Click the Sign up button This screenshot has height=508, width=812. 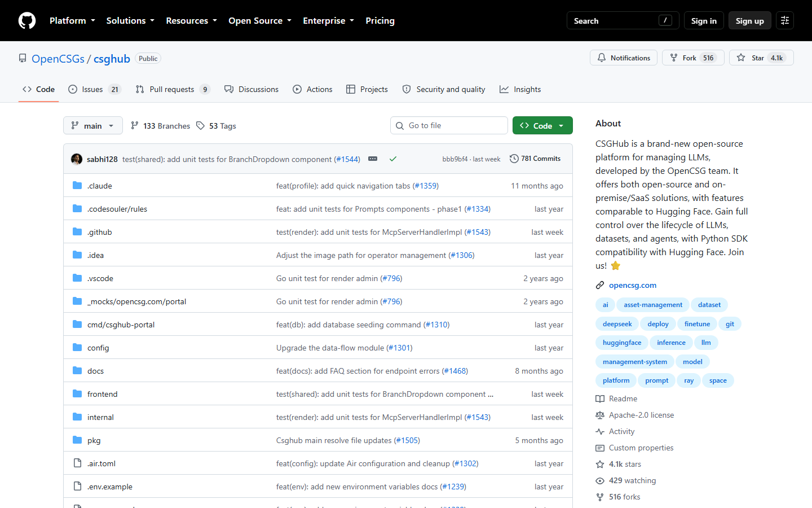[749, 21]
